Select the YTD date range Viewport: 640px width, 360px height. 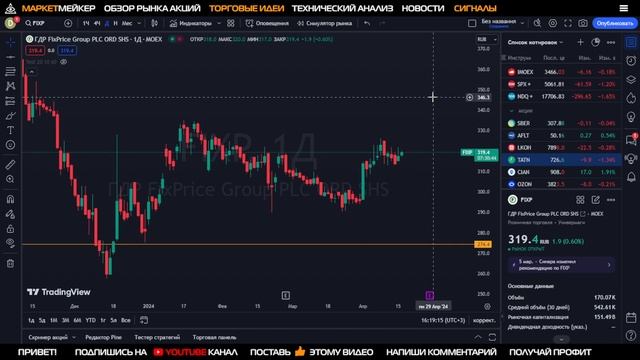(91, 320)
